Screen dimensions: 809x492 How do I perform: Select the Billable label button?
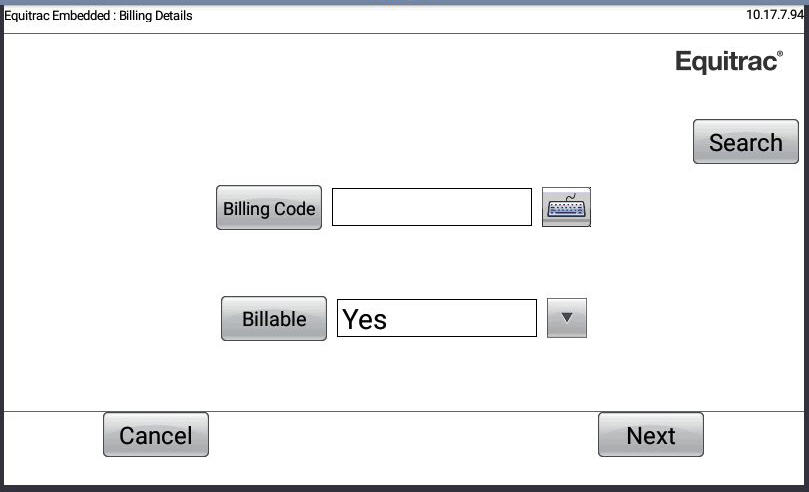[x=273, y=319]
